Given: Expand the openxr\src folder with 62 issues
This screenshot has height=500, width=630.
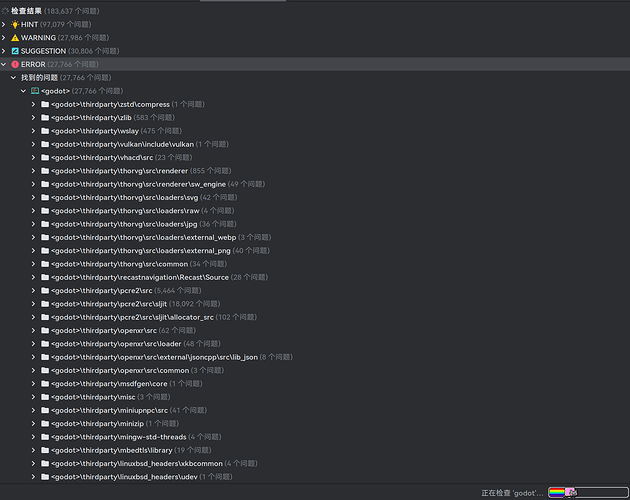Looking at the screenshot, I should pos(33,330).
